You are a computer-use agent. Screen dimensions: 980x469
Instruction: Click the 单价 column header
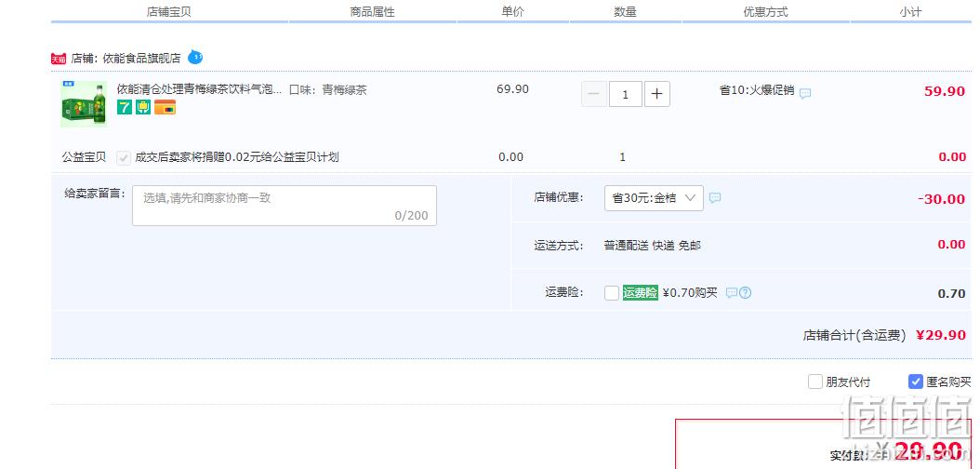[512, 11]
